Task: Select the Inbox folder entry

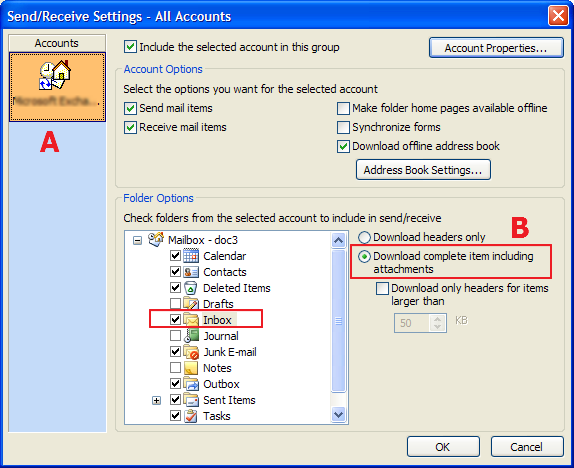Action: point(217,320)
